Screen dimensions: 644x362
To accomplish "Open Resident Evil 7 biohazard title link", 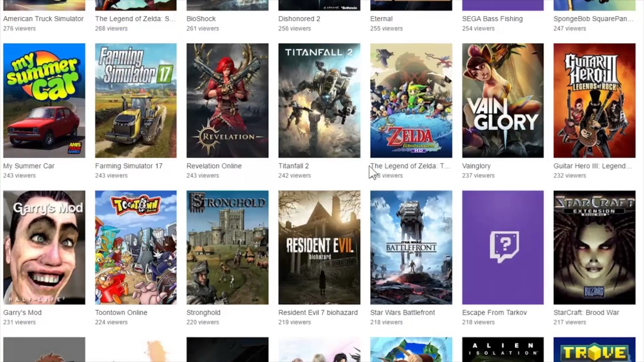I will click(318, 313).
